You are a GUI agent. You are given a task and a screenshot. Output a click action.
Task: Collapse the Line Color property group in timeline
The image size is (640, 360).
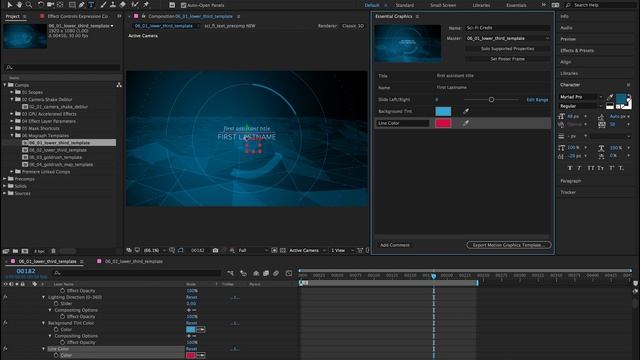[43, 349]
